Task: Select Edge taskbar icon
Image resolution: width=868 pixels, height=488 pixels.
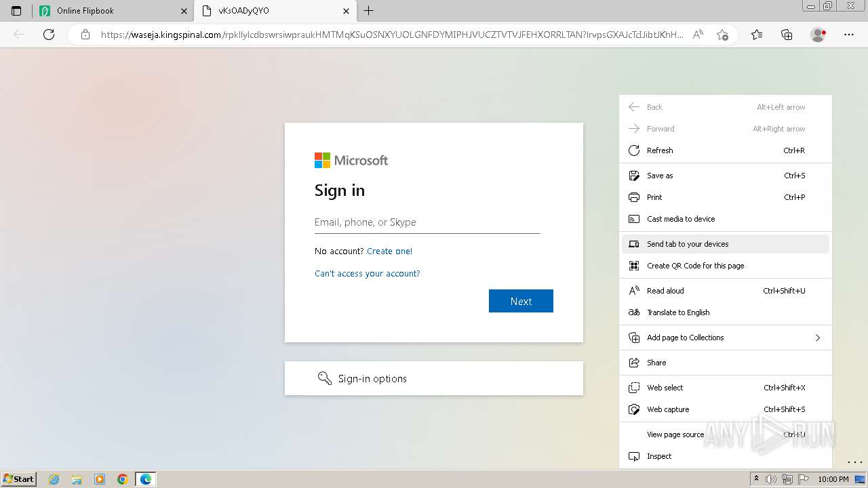Action: [x=146, y=479]
